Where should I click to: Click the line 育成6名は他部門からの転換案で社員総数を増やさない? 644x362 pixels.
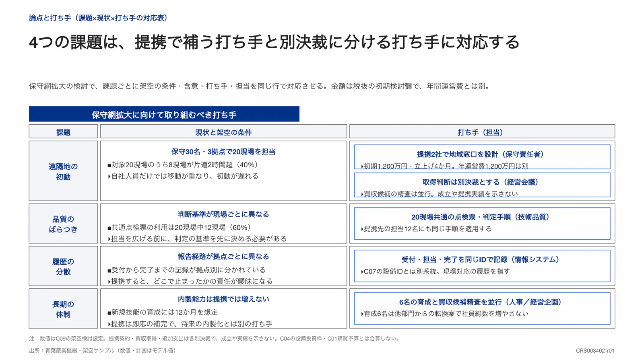[444, 314]
